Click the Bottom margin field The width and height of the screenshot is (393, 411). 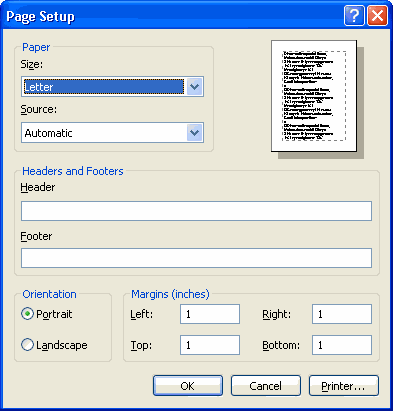pyautogui.click(x=342, y=345)
